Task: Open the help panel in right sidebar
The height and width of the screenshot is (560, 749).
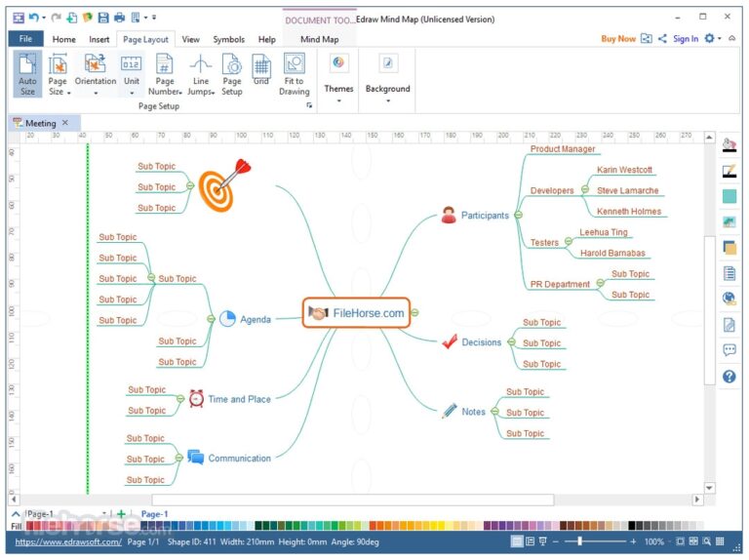Action: click(x=729, y=376)
